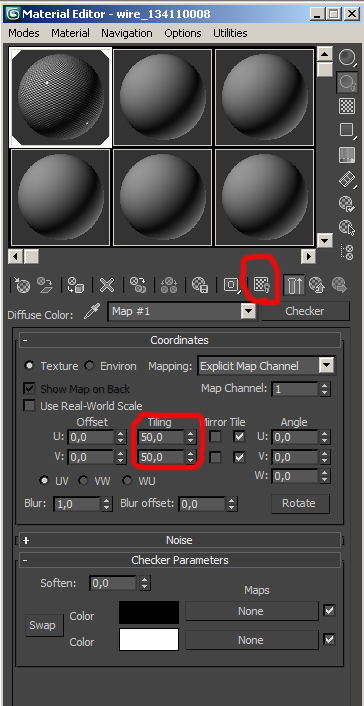Expand Noise rollout

tap(180, 540)
